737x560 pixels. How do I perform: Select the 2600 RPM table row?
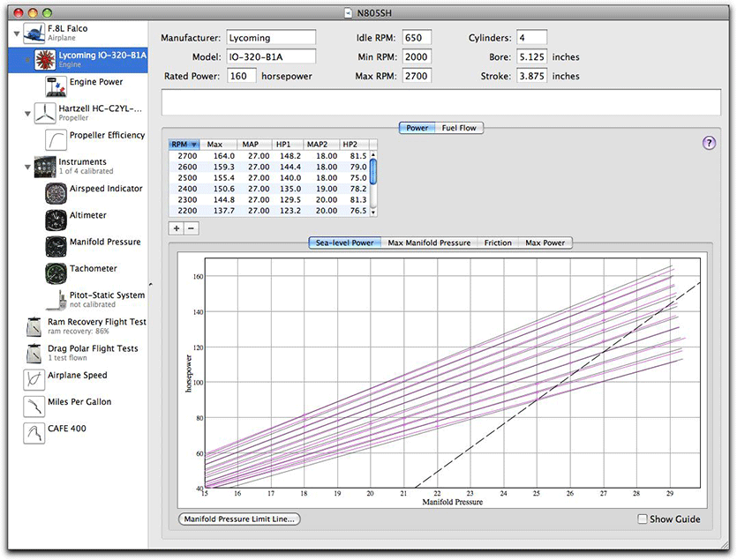[269, 167]
